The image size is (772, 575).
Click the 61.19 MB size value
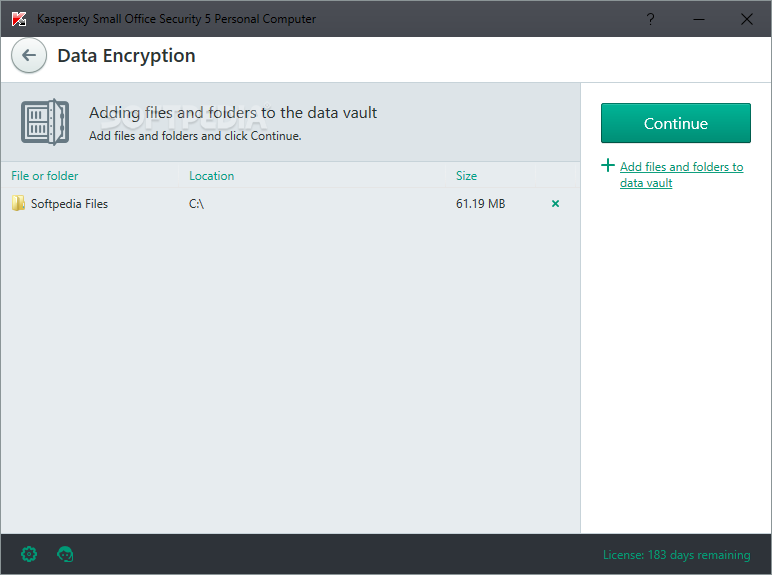(x=481, y=203)
